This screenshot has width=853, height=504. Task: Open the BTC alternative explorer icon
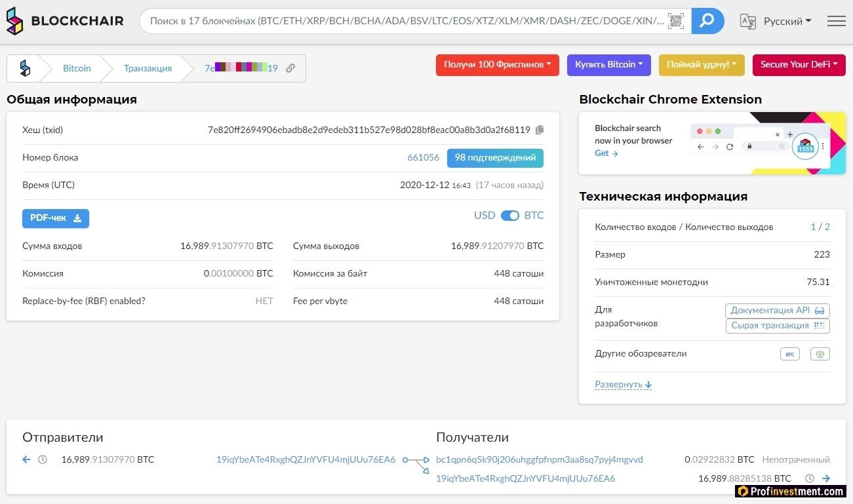pos(790,354)
